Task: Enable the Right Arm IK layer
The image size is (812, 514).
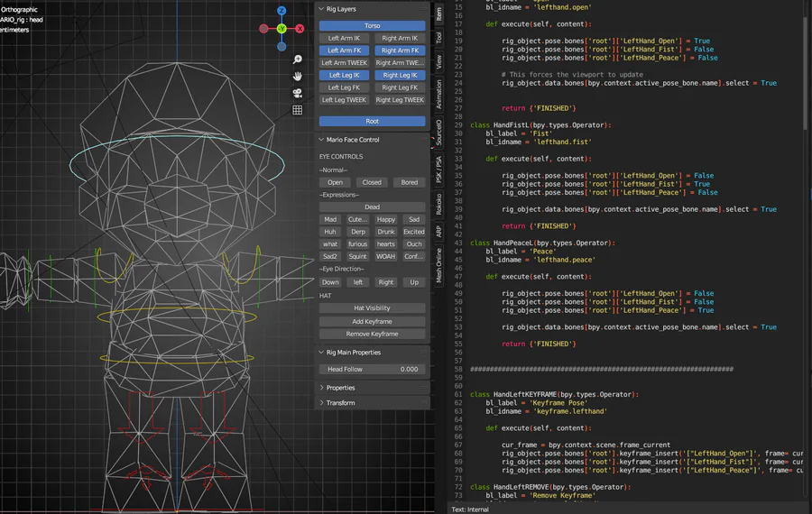Action: [400, 38]
